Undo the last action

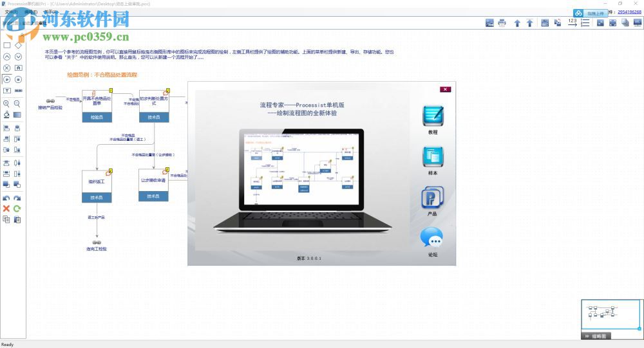[6, 198]
